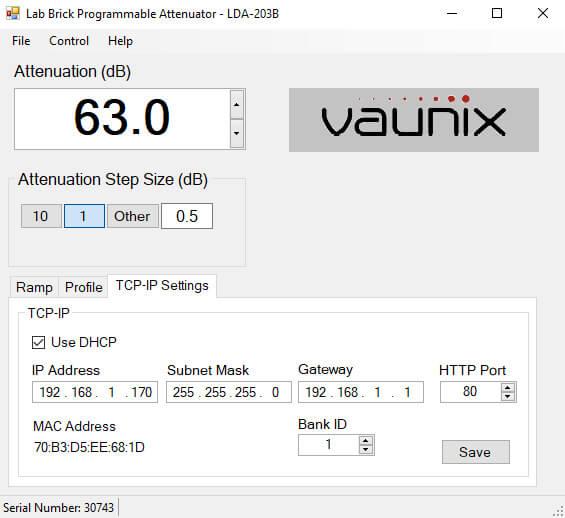Click the Lab Brick app icon in title bar
Image resolution: width=565 pixels, height=518 pixels.
point(13,13)
